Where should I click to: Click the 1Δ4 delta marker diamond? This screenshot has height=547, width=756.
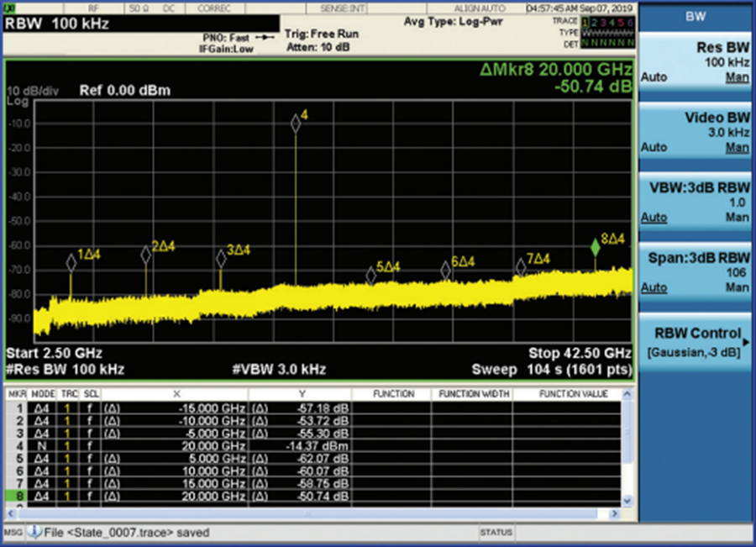[x=71, y=263]
